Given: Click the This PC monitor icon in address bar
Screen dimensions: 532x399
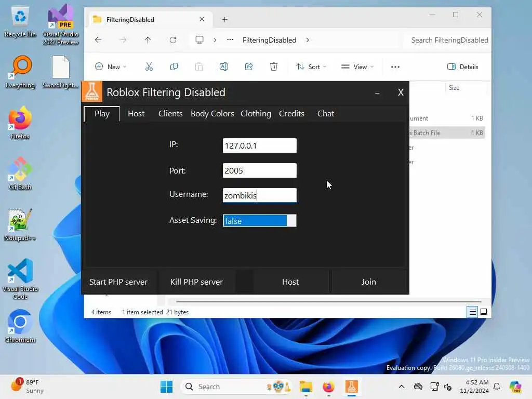Looking at the screenshot, I should coord(199,40).
